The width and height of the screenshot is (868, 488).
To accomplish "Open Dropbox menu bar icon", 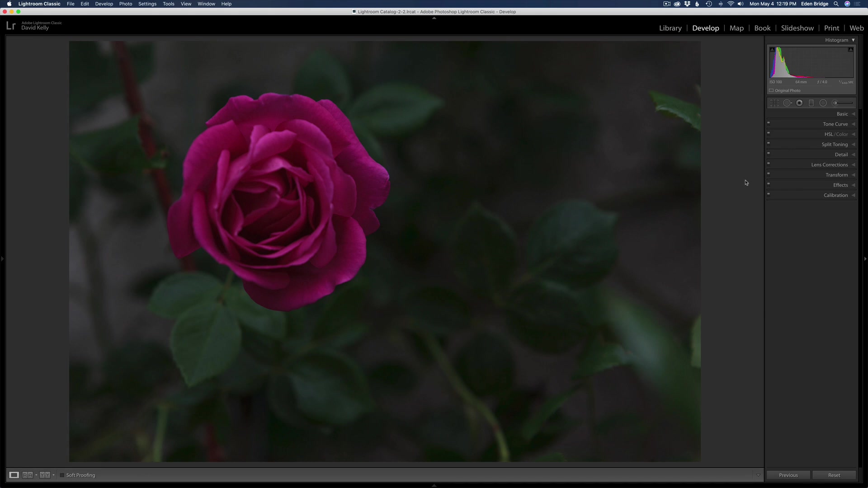I will click(687, 4).
